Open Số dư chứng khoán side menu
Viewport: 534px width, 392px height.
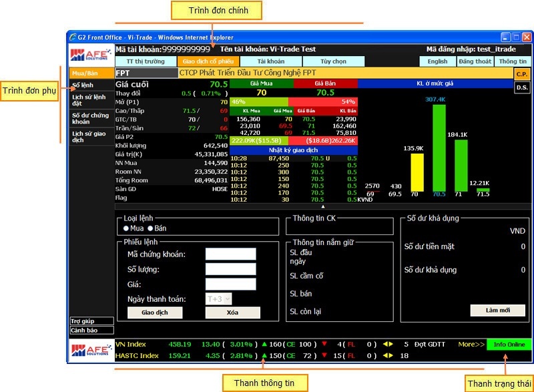point(91,118)
